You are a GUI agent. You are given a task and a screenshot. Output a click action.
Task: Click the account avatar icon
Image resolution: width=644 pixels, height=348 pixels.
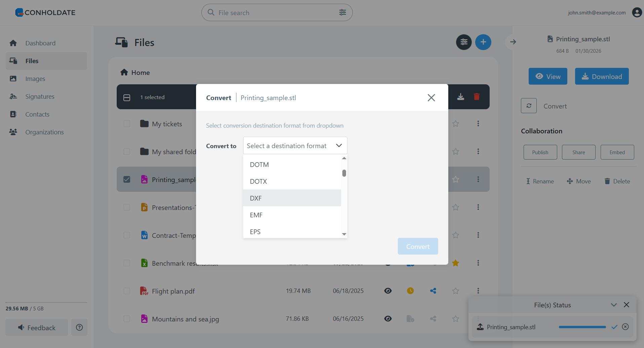pyautogui.click(x=637, y=12)
